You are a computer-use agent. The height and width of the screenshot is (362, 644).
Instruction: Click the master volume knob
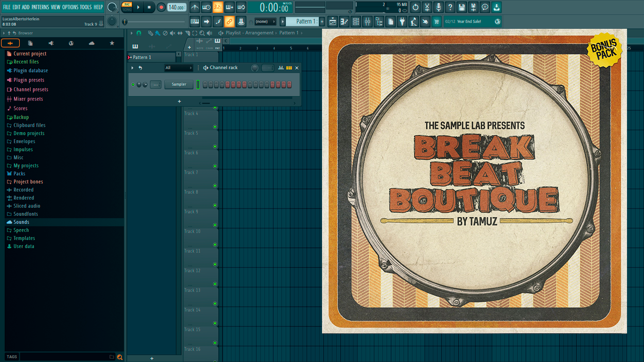112,7
